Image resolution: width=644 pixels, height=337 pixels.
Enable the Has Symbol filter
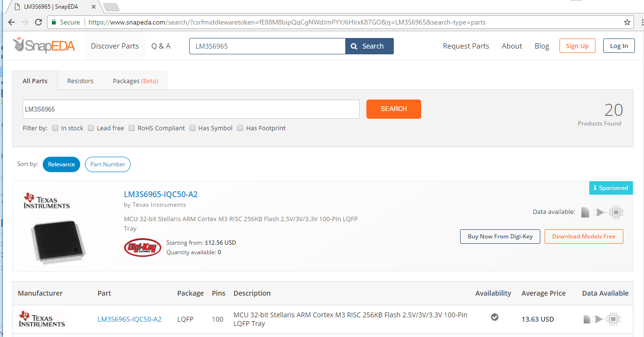[x=193, y=128]
